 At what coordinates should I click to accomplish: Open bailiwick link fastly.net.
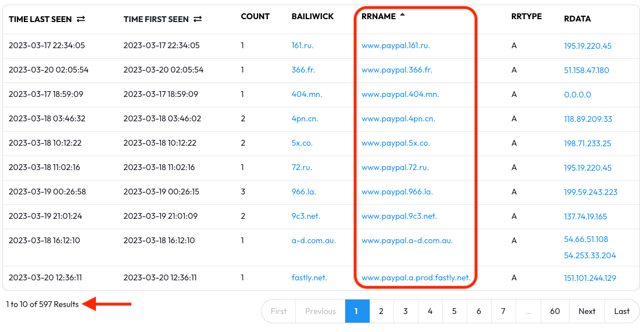click(309, 278)
